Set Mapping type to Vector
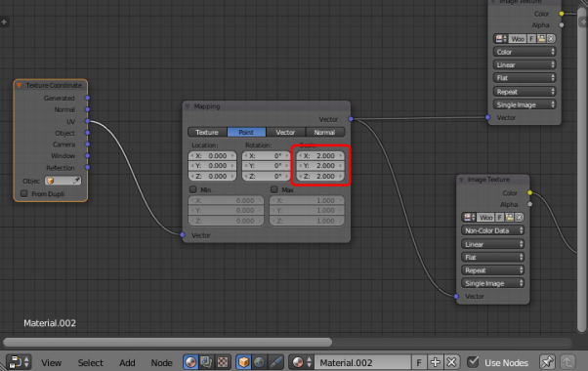588x371 pixels. point(286,132)
